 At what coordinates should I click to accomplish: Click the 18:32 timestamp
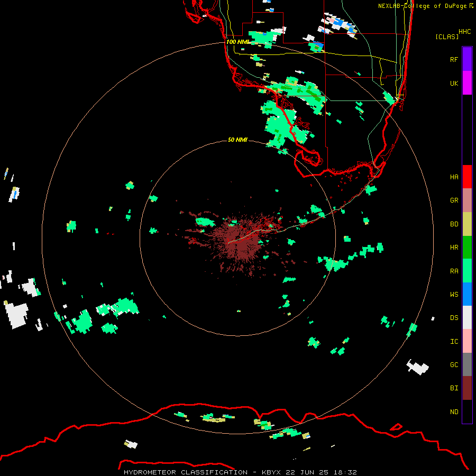click(345, 472)
